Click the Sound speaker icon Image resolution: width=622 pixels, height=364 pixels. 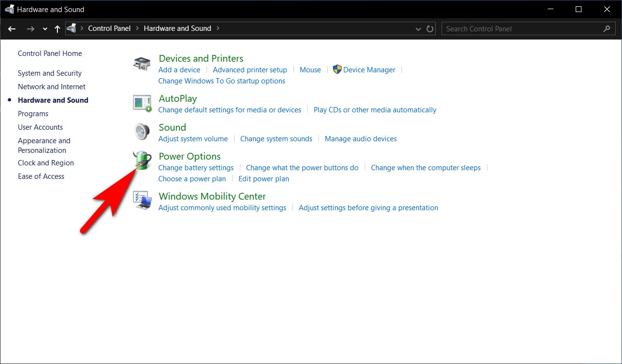[x=142, y=132]
